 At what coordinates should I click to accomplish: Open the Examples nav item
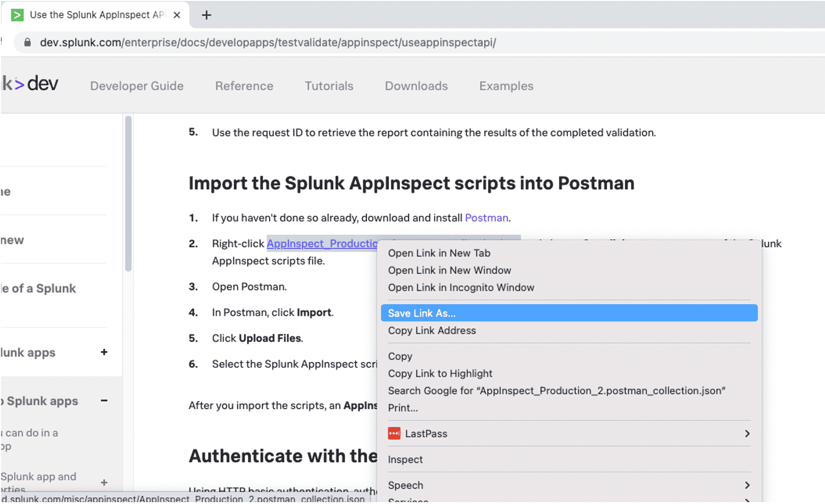pos(506,86)
